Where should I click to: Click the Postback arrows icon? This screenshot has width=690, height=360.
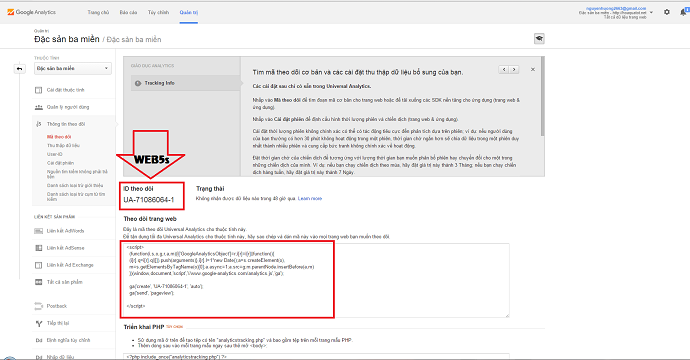[x=39, y=306]
